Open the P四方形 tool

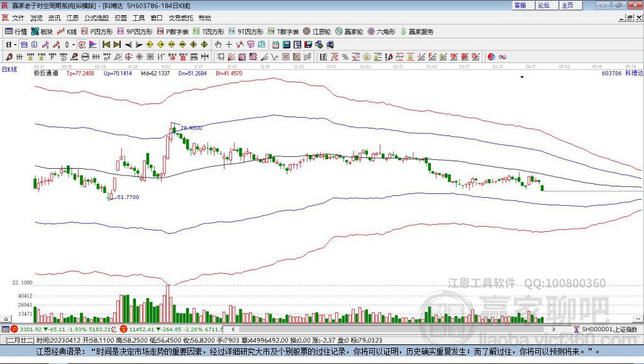point(97,31)
